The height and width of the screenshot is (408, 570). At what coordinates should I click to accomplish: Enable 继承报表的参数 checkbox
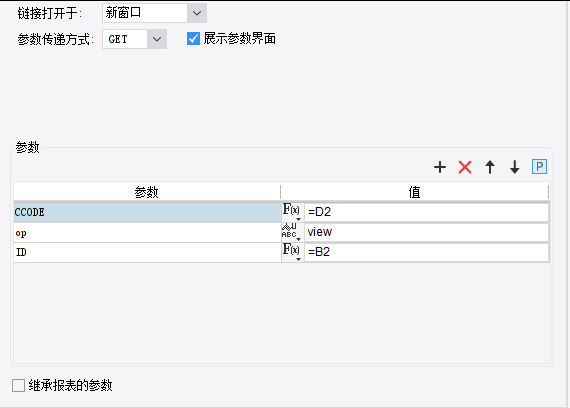[19, 385]
